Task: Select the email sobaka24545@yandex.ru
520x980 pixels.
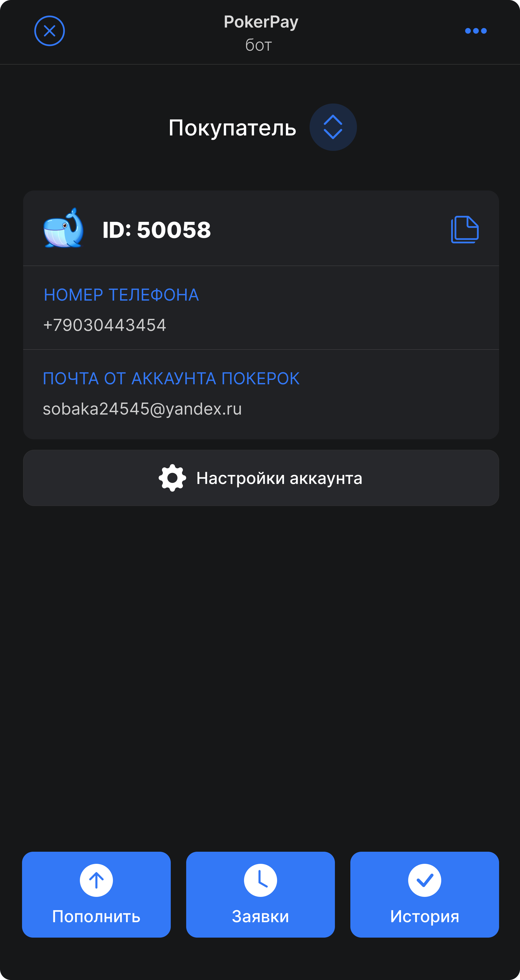Action: click(142, 409)
